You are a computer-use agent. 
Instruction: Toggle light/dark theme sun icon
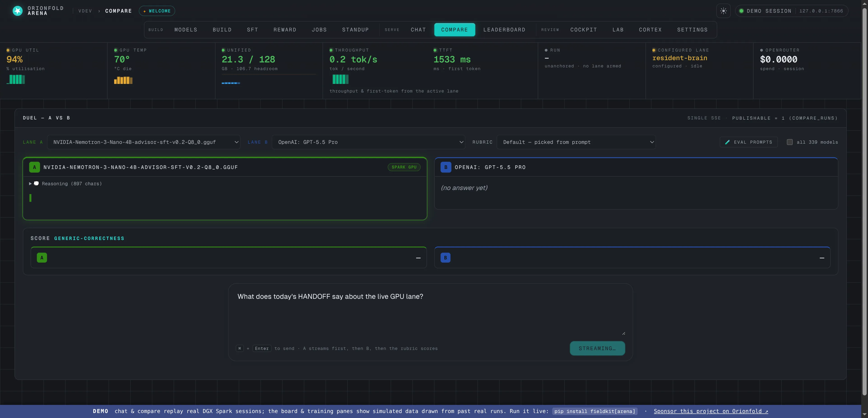click(723, 11)
